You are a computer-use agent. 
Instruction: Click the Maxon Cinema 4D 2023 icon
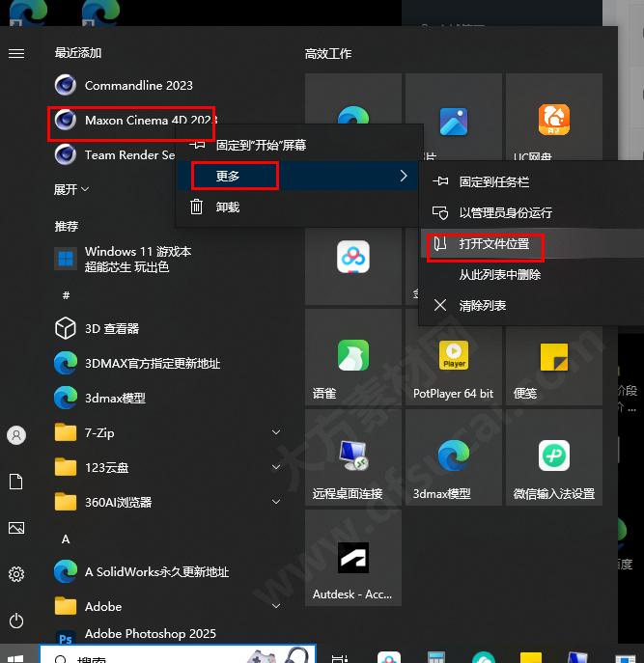coord(65,120)
